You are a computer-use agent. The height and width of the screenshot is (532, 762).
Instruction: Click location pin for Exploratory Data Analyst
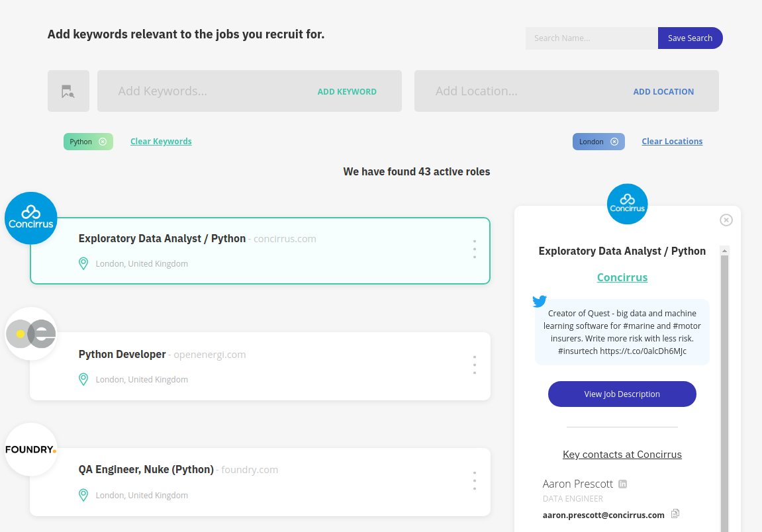(83, 263)
